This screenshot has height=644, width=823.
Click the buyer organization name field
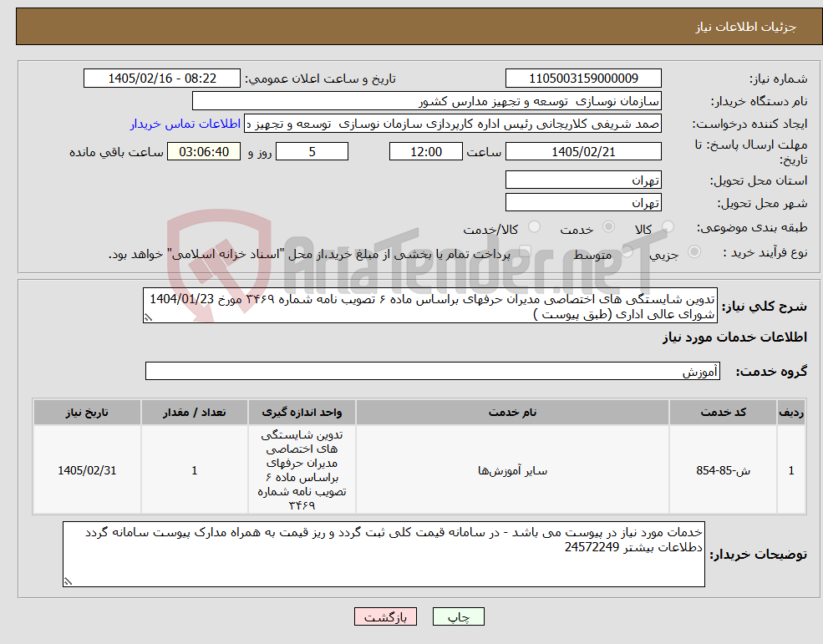tap(427, 101)
